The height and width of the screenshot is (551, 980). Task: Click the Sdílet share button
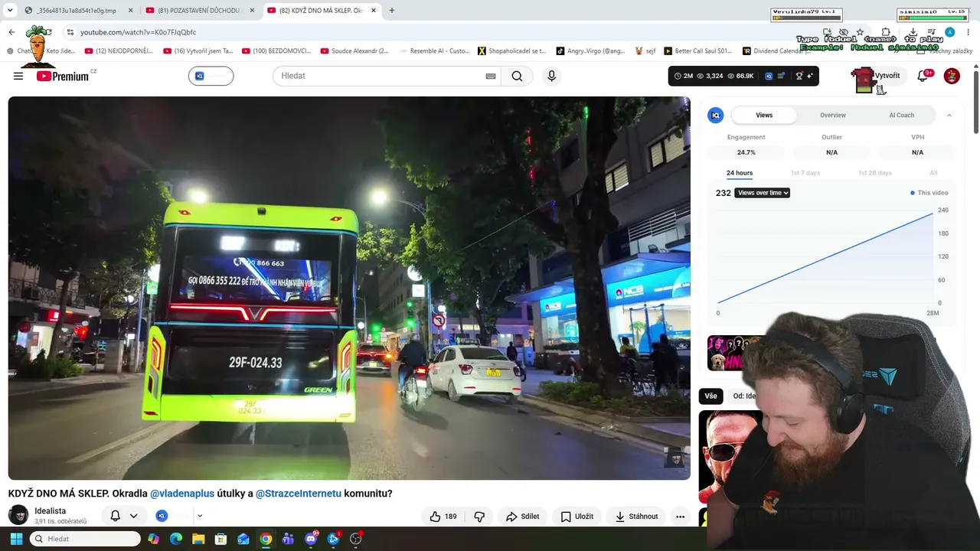coord(522,517)
